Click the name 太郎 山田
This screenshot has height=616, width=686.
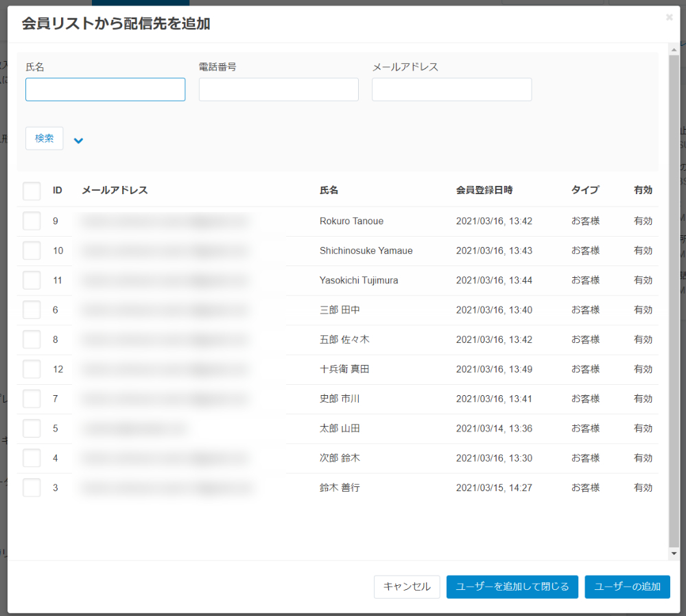340,428
